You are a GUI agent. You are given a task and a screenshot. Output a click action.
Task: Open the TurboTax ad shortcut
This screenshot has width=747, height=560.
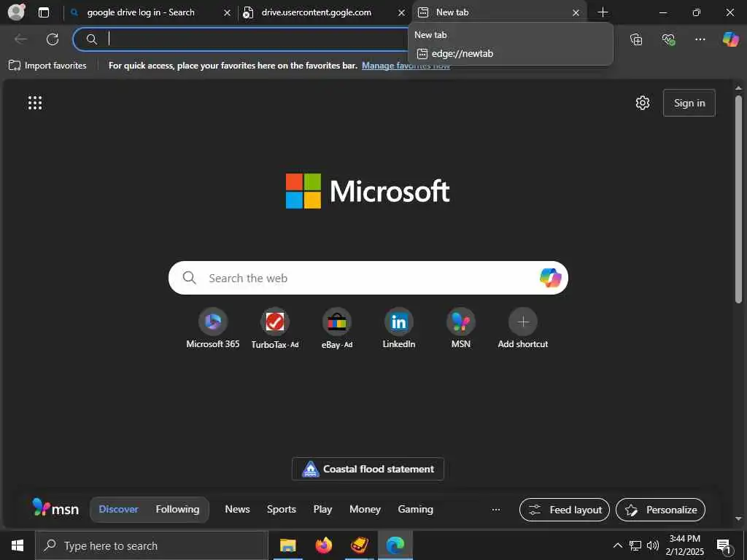(275, 329)
